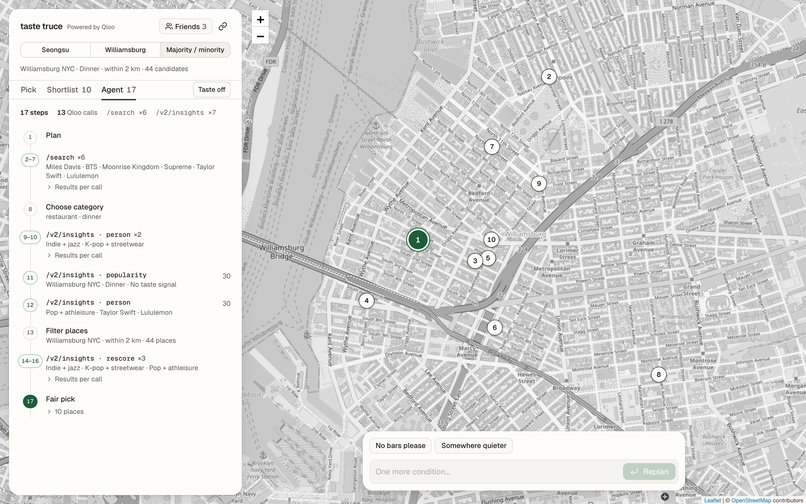The width and height of the screenshot is (806, 504).
Task: Open the Leaflet attribution link
Action: pyautogui.click(x=712, y=500)
